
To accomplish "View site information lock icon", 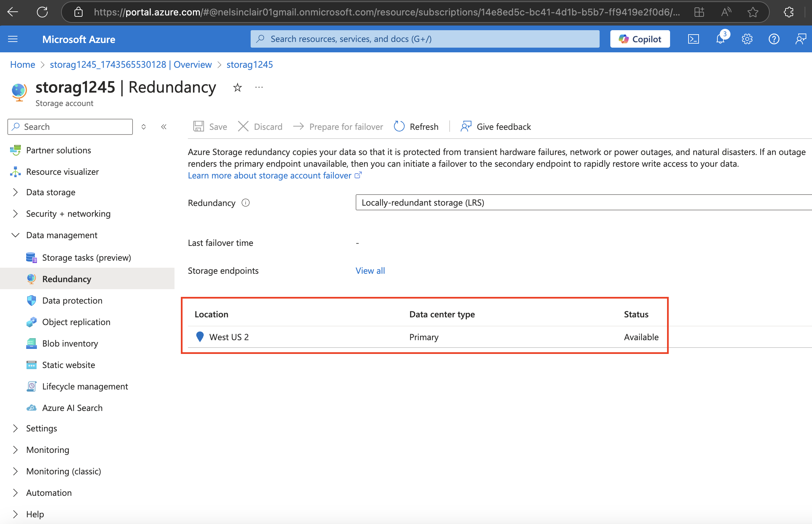I will pyautogui.click(x=79, y=12).
